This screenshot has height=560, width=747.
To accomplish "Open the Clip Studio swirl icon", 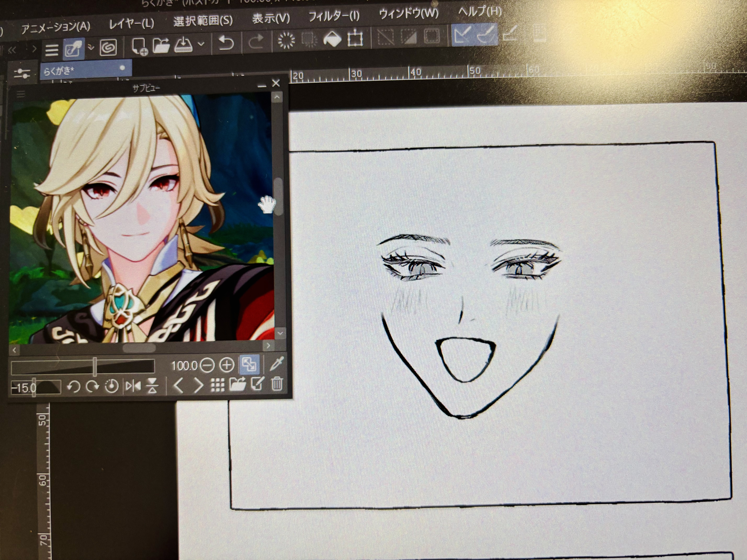I will (x=108, y=47).
